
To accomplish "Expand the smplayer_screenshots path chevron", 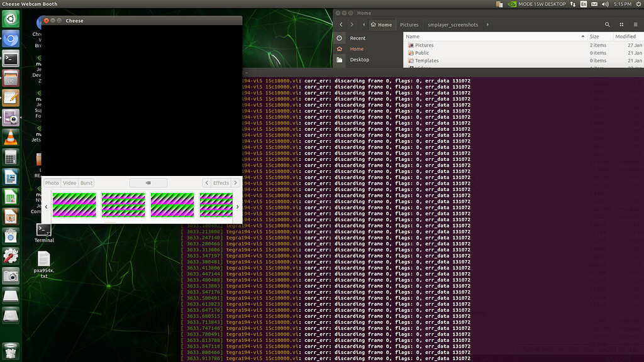I will [x=487, y=25].
